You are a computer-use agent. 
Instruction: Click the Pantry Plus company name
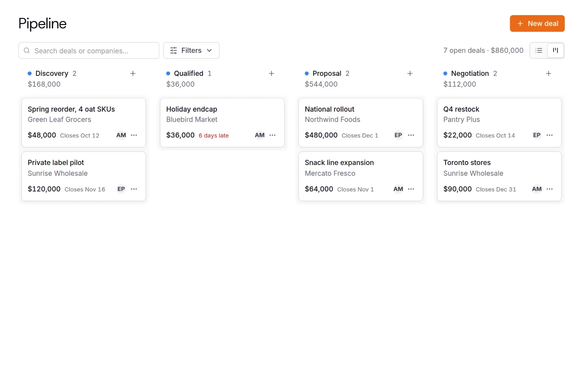coord(461,120)
